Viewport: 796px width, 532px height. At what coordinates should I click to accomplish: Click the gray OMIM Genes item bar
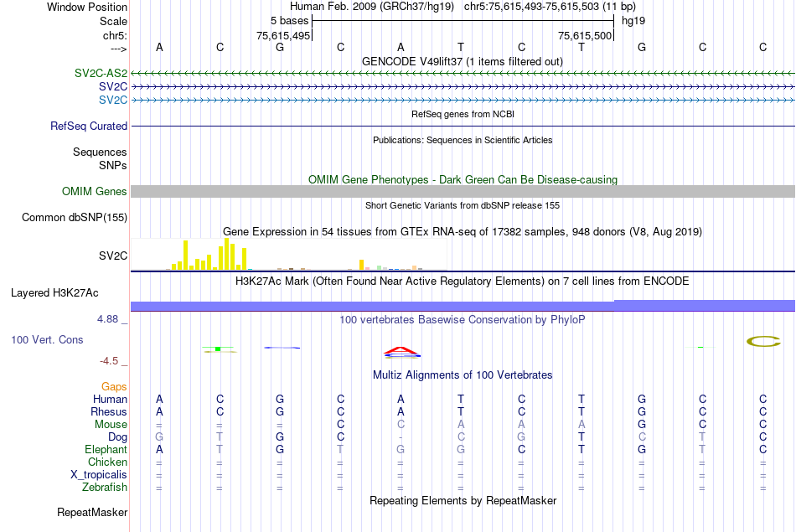click(x=463, y=191)
